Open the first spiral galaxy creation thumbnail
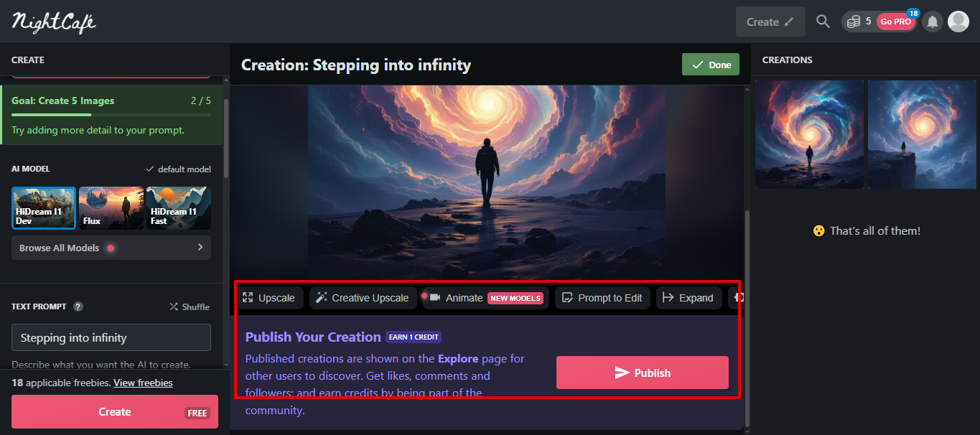980x435 pixels. (x=810, y=134)
